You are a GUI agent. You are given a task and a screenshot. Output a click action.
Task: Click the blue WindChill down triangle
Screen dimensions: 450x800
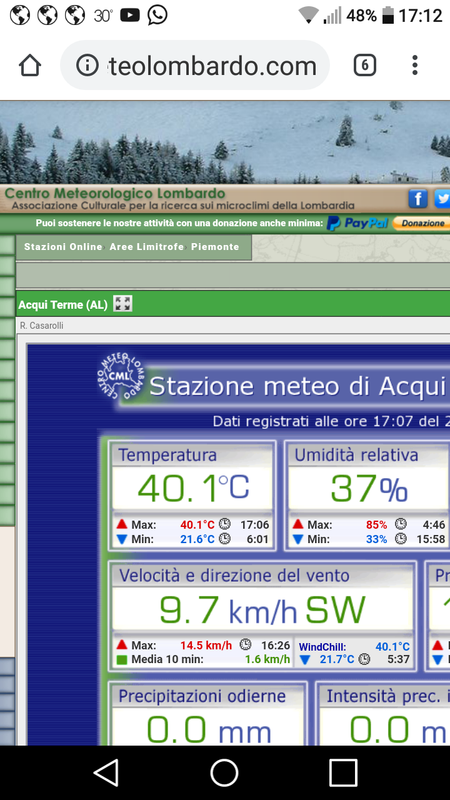click(x=305, y=660)
